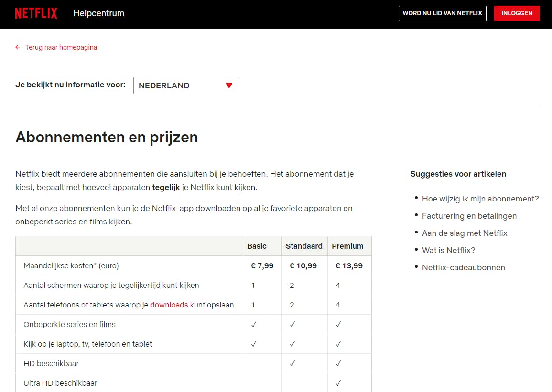Click the bold word 'tegelijk' in intro paragraph
The image size is (552, 392).
166,187
